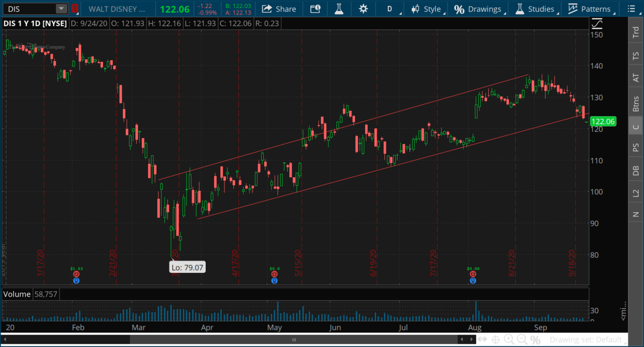Change the D timeframe aggregation button
644x347 pixels.
[390, 9]
